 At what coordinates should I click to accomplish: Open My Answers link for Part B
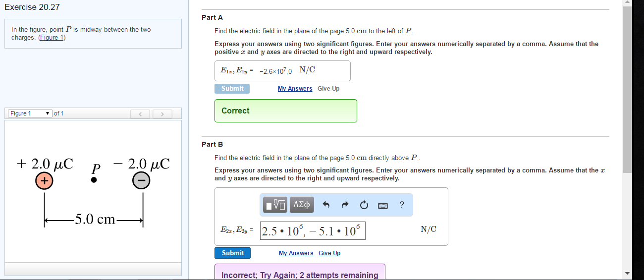click(296, 253)
